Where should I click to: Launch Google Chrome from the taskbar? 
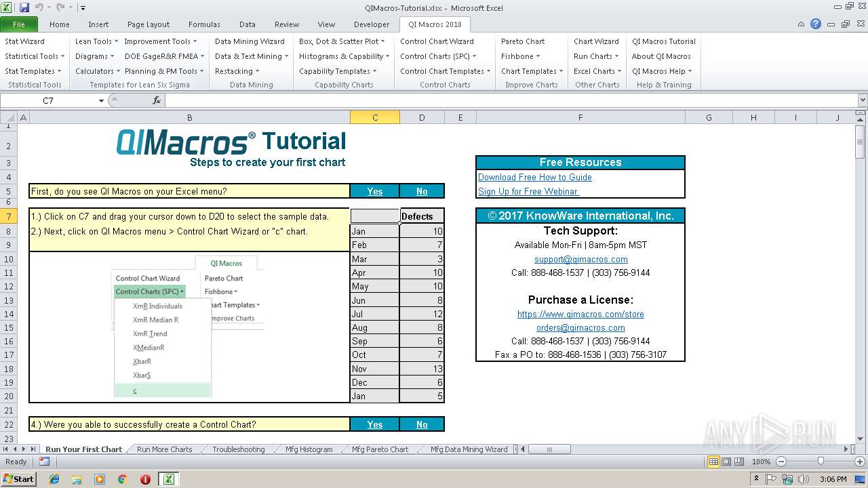click(122, 479)
